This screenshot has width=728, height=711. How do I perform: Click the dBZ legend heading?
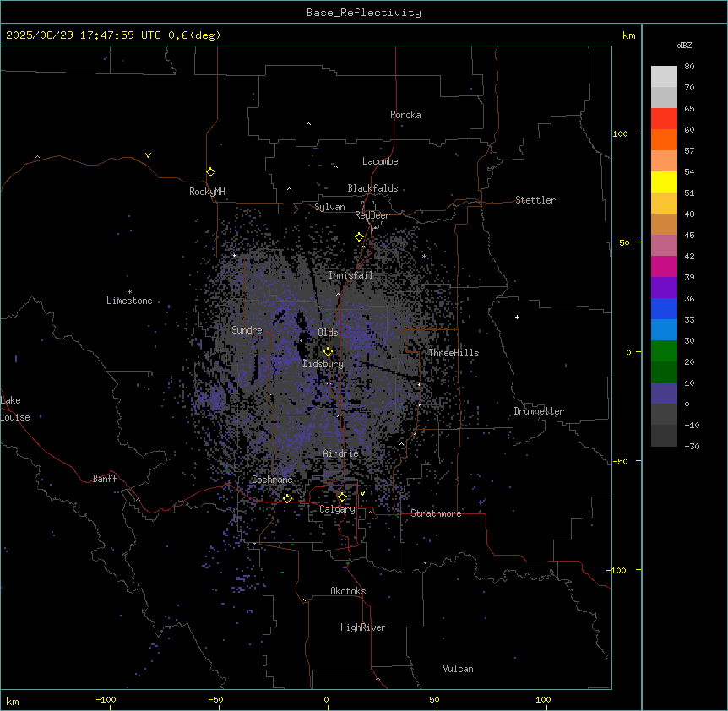click(684, 45)
